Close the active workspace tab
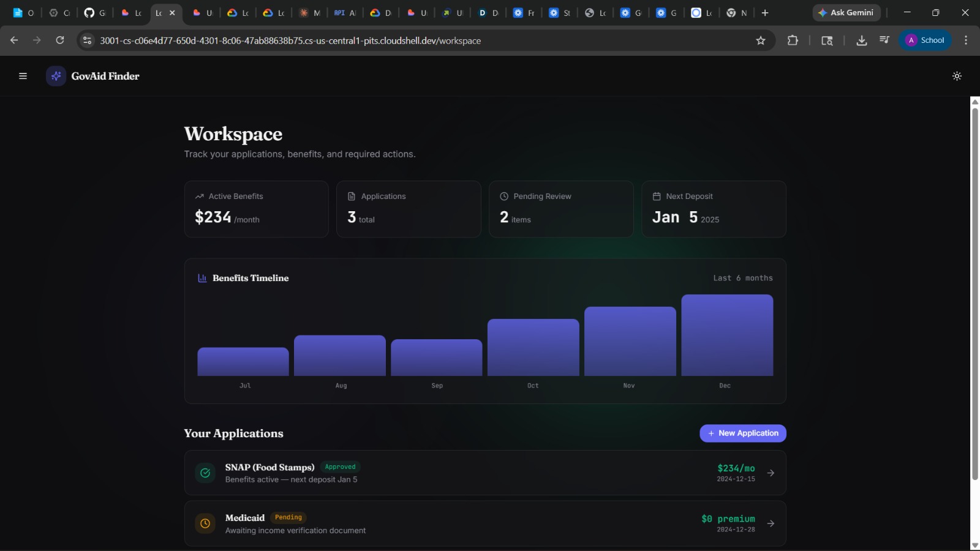Viewport: 980px width, 551px height. tap(172, 13)
